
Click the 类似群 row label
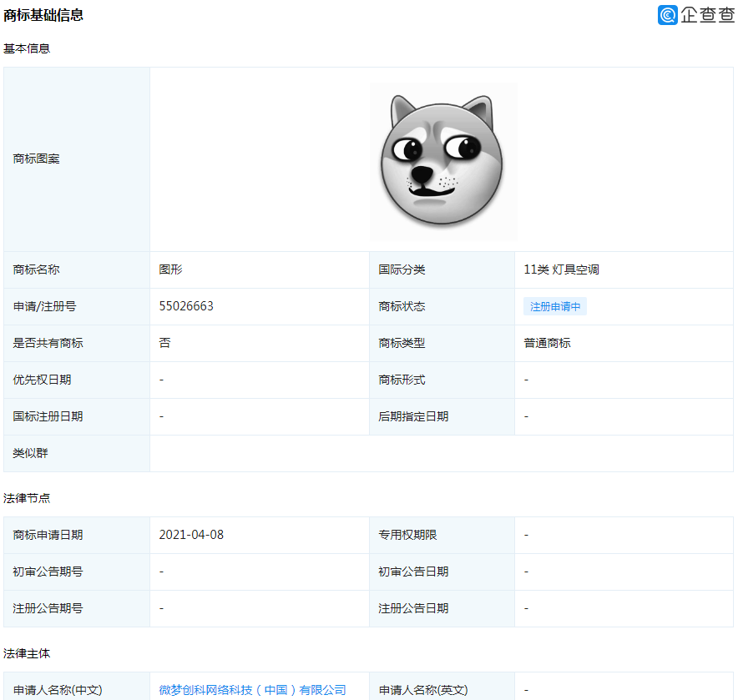[28, 453]
